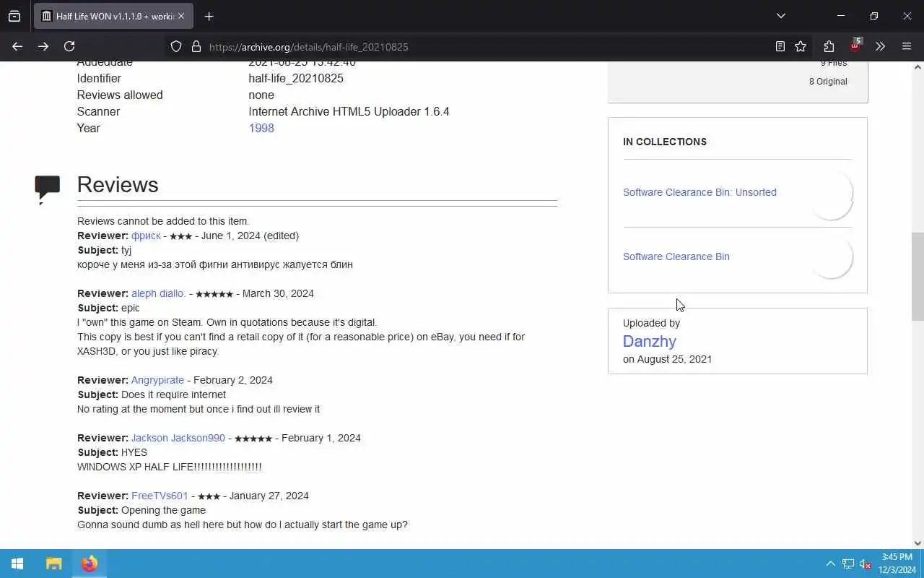Open reviewer FreeTVs601 profile

tap(160, 496)
